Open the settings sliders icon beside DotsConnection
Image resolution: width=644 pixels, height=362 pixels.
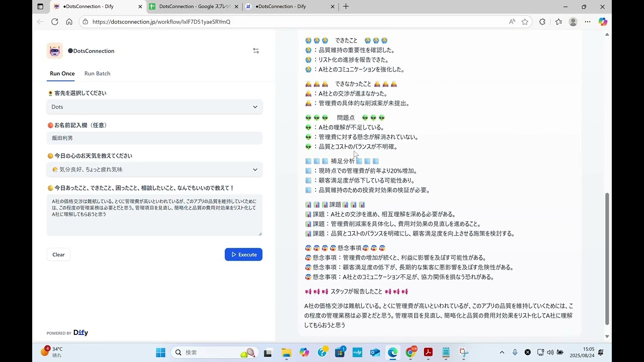(x=256, y=51)
